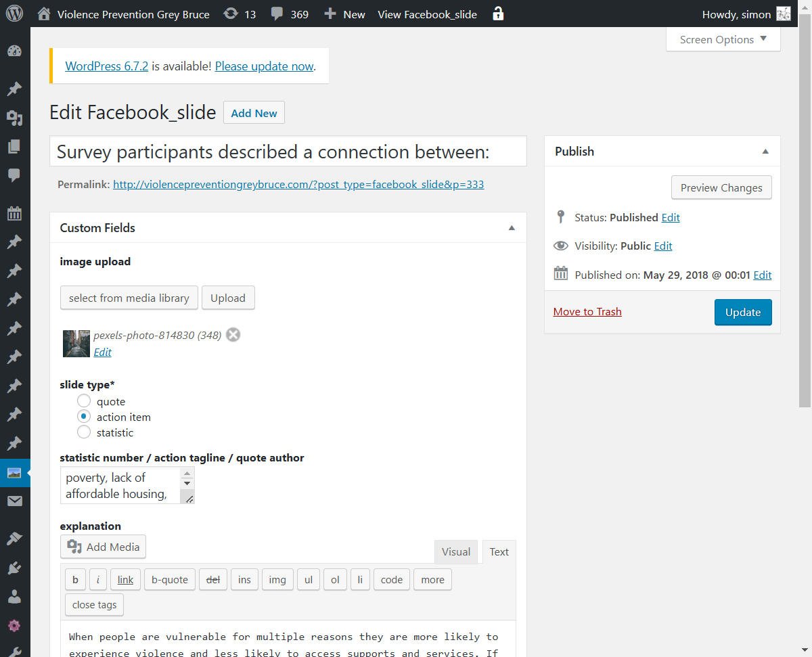
Task: Click the link quicktag button
Action: click(125, 579)
